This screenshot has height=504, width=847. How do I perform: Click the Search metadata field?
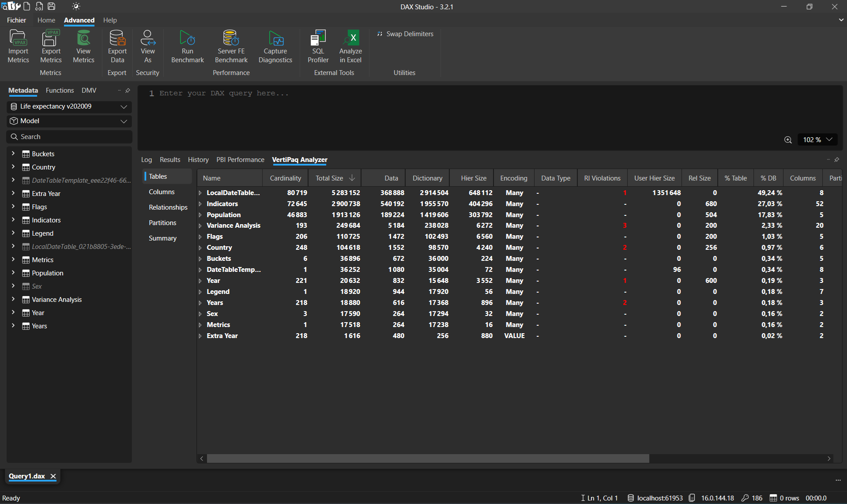(x=69, y=137)
